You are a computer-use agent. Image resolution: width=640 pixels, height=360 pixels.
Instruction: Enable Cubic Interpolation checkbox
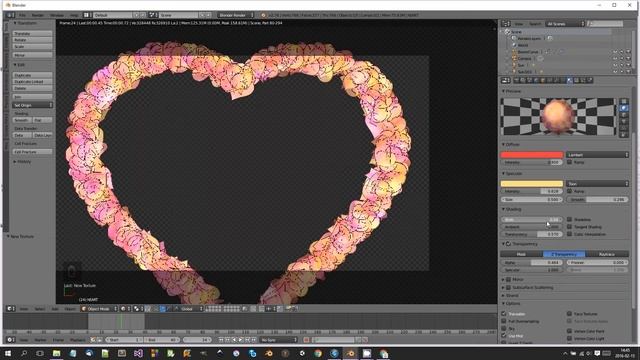pos(569,234)
